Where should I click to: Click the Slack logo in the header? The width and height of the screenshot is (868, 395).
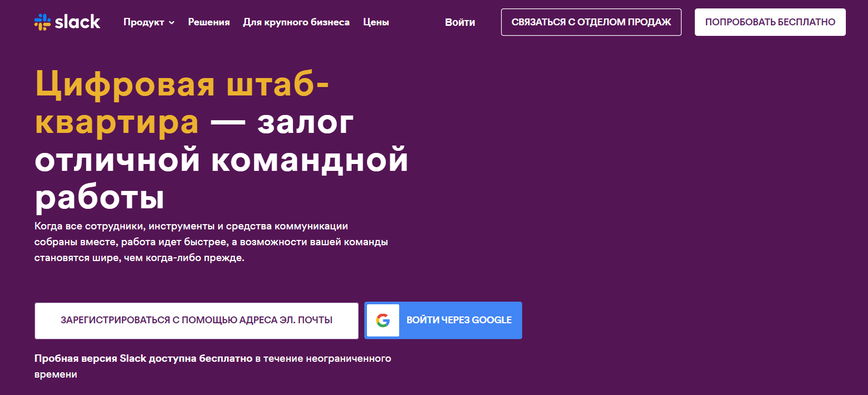67,22
